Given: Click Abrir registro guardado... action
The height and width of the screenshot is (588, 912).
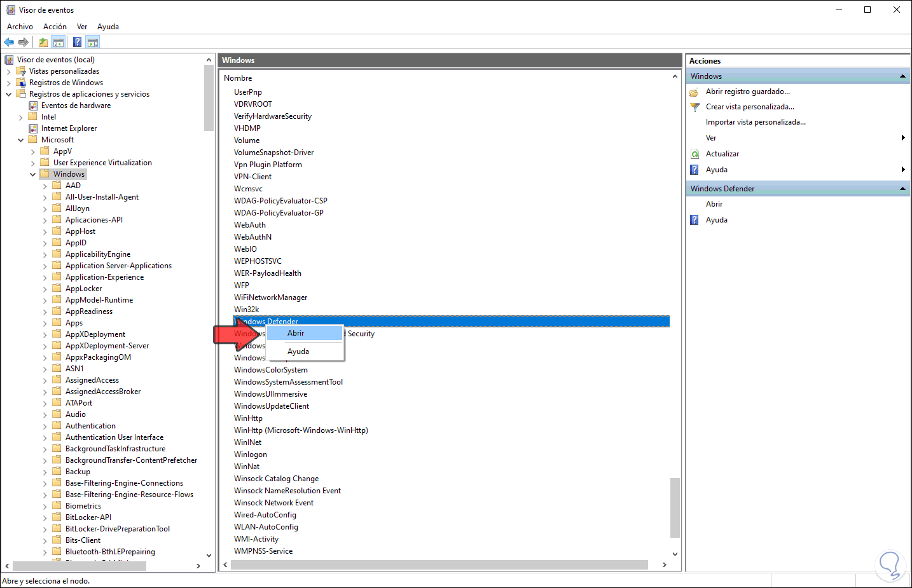Looking at the screenshot, I should tap(748, 92).
